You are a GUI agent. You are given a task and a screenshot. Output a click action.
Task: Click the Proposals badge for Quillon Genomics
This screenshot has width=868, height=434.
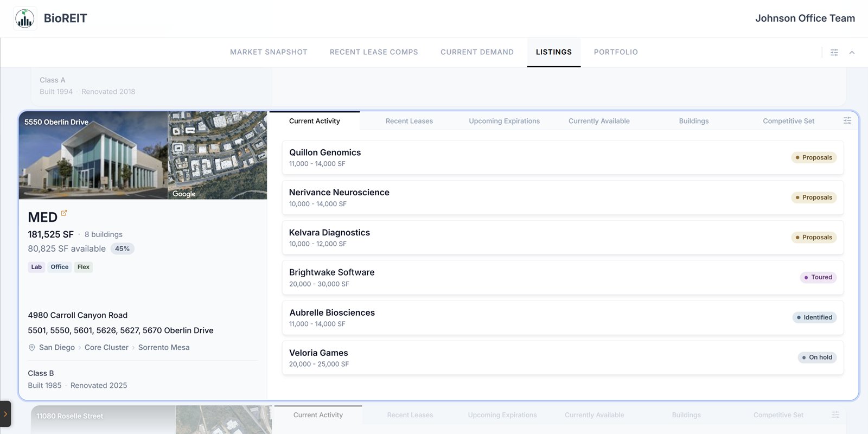point(814,157)
